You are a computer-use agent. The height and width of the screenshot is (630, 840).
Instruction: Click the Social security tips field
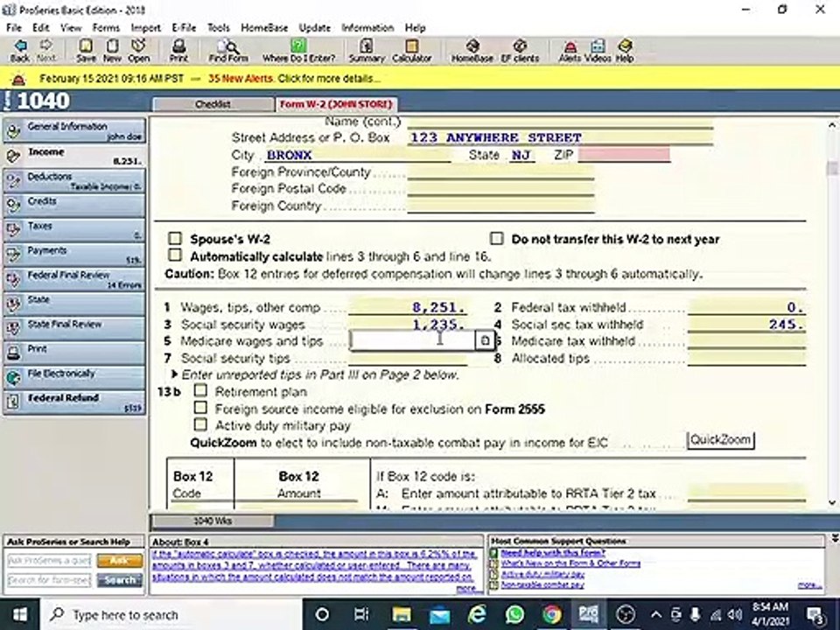tap(408, 358)
